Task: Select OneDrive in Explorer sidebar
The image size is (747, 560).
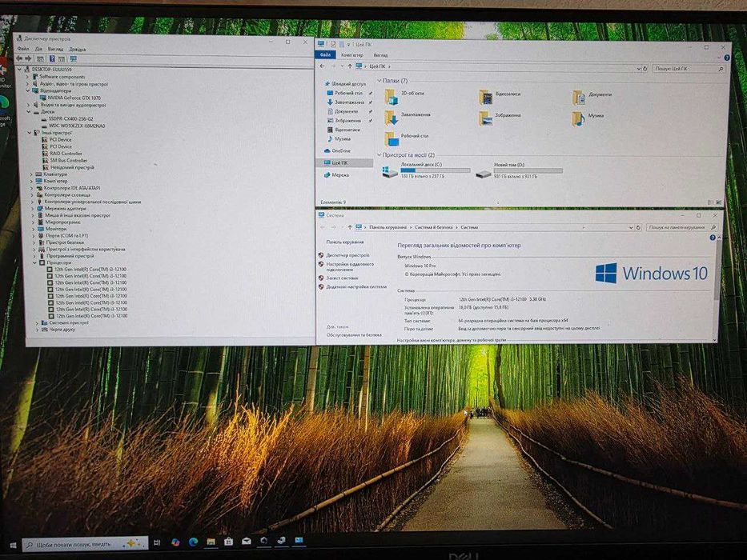Action: point(340,151)
